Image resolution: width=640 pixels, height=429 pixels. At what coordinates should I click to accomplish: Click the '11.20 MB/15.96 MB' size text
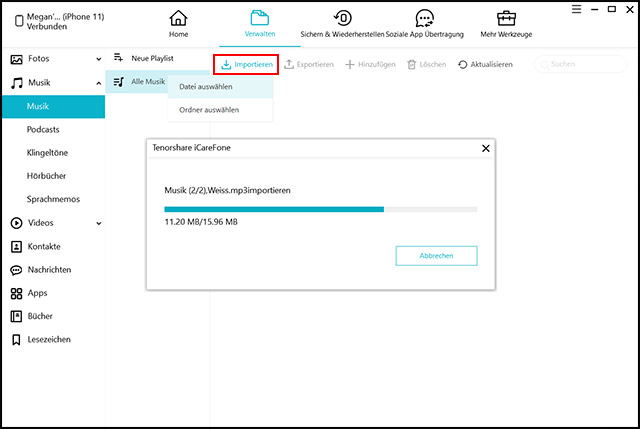[x=201, y=222]
